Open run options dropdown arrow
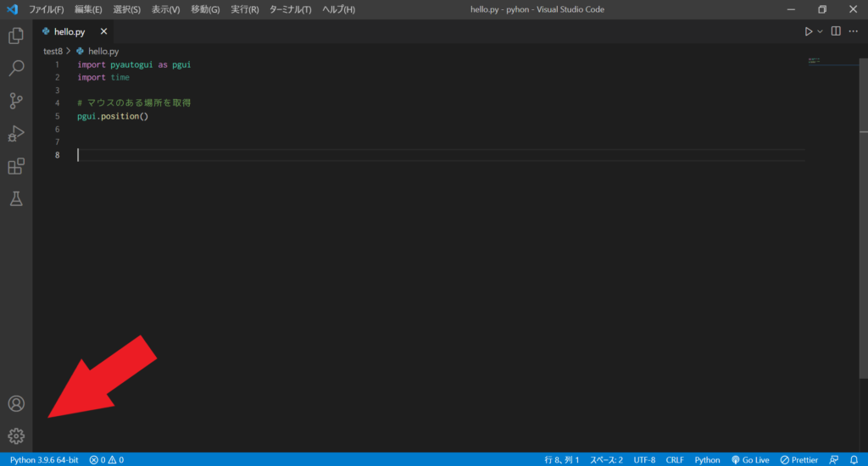The height and width of the screenshot is (466, 868). tap(820, 31)
